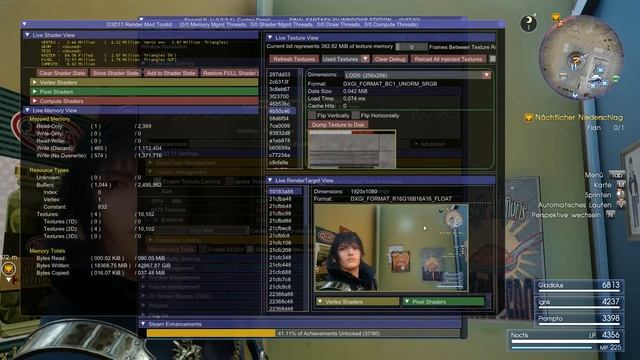This screenshot has height=360, width=640.
Task: Click the Clear Shader State button
Action: (62, 73)
